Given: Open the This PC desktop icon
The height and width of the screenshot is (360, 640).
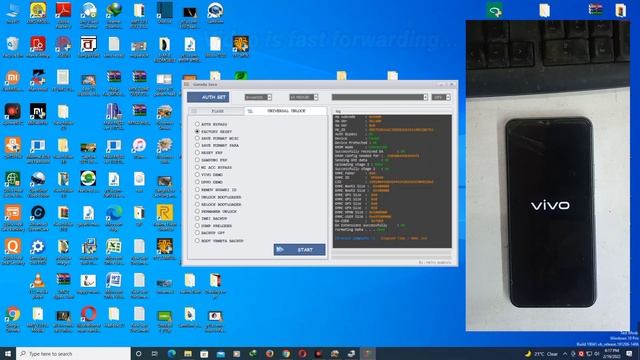Looking at the screenshot, I should 12,13.
